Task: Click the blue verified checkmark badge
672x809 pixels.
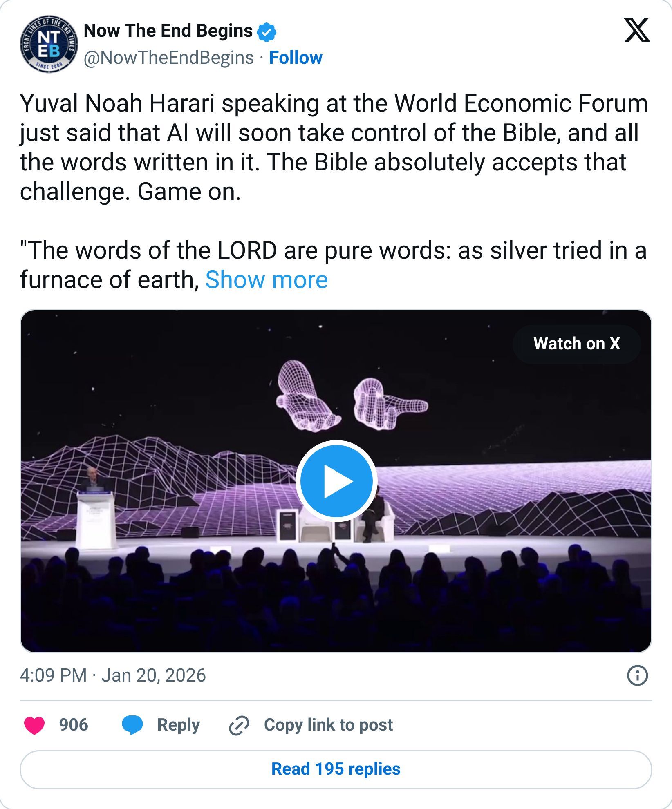Action: 267,32
